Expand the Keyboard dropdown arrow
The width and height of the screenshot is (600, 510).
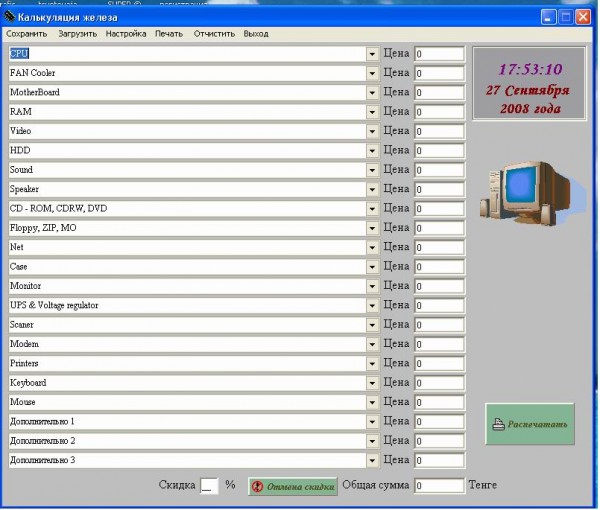(x=372, y=383)
